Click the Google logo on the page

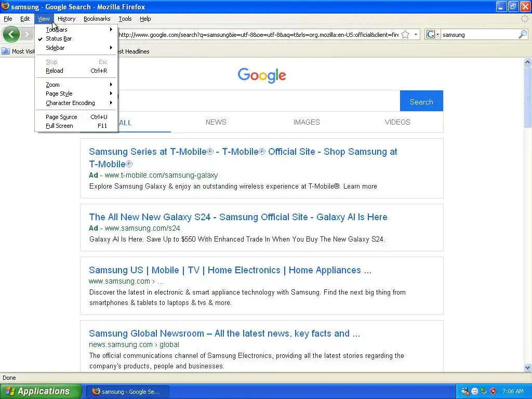[x=262, y=75]
